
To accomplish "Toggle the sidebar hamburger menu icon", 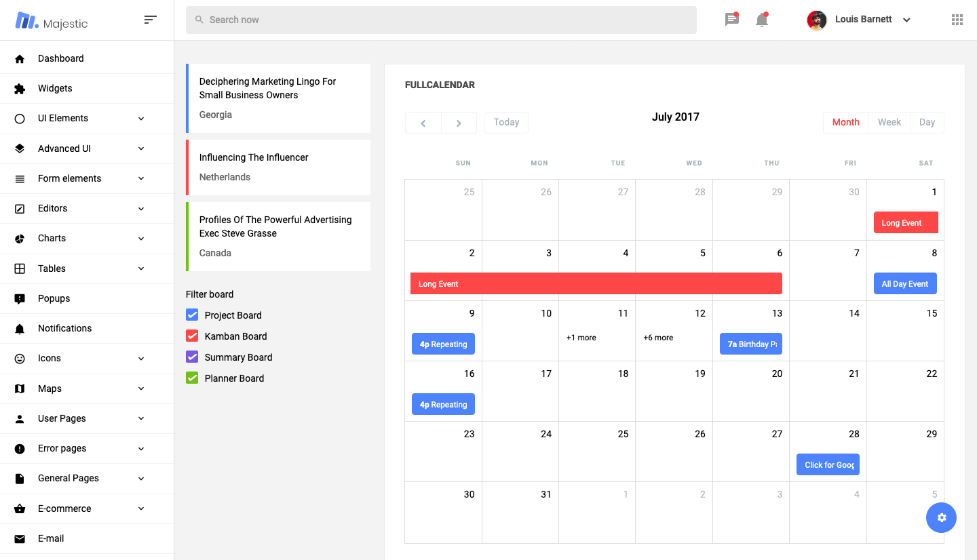I will [151, 20].
